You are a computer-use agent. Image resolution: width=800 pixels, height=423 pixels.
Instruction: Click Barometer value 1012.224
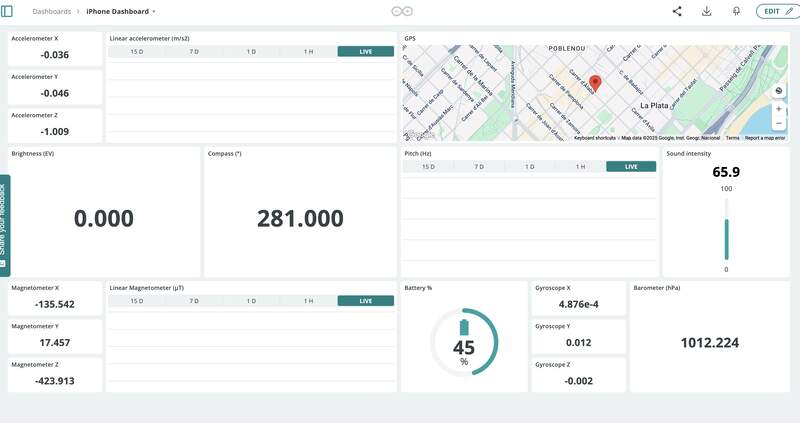click(710, 343)
